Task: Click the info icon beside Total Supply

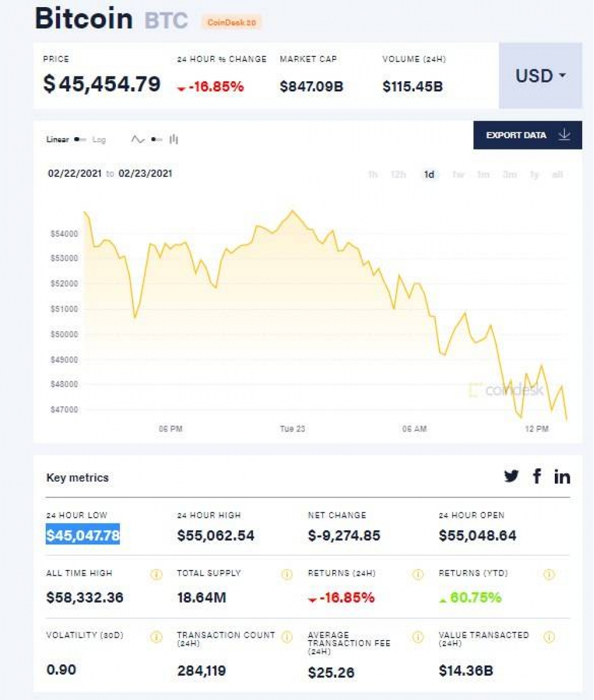Action: (287, 574)
